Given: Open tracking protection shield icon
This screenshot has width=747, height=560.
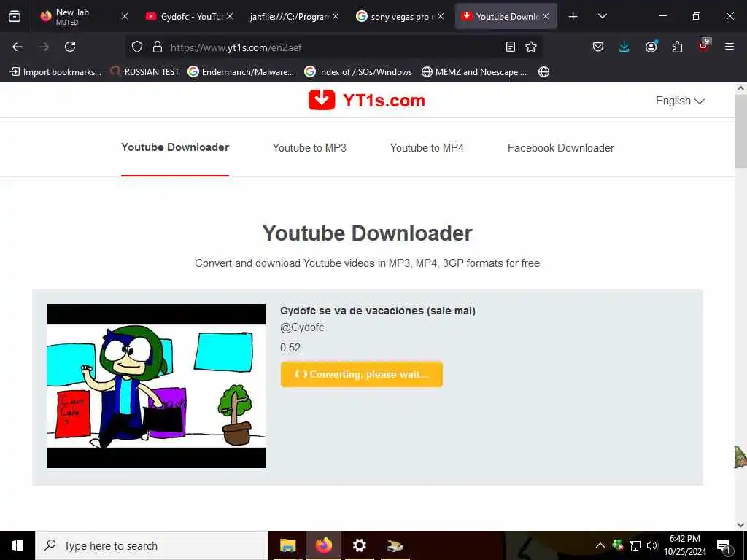Looking at the screenshot, I should (137, 47).
